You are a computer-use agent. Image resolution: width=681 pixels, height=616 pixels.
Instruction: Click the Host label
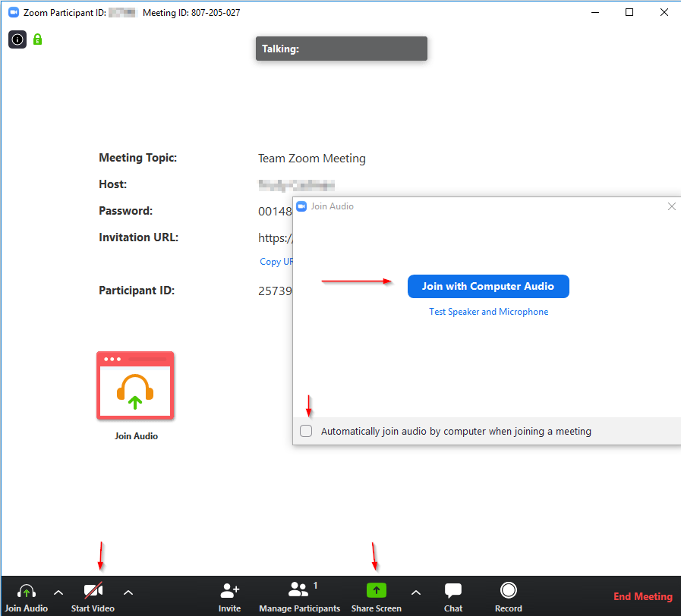click(113, 184)
